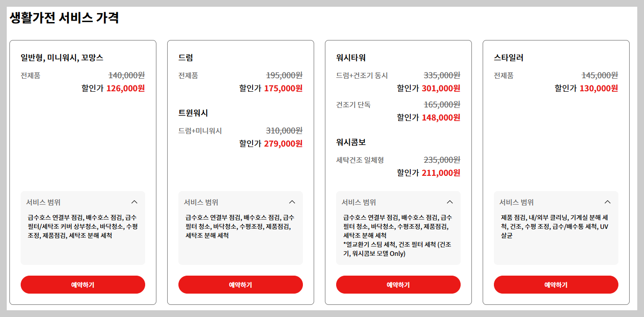Viewport: 644px width, 317px height.
Task: Click 예약하기 on the 드럼 card
Action: (240, 285)
